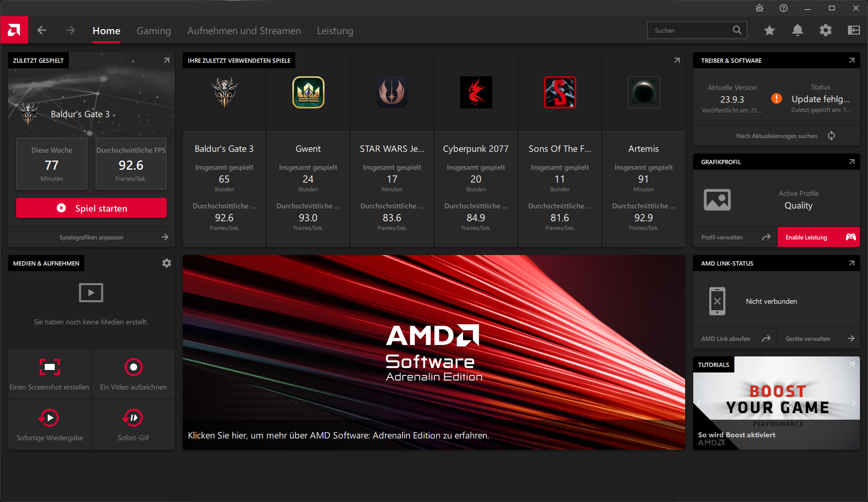The image size is (868, 502).
Task: Click Ein Video aufzeichnen
Action: pos(133,374)
